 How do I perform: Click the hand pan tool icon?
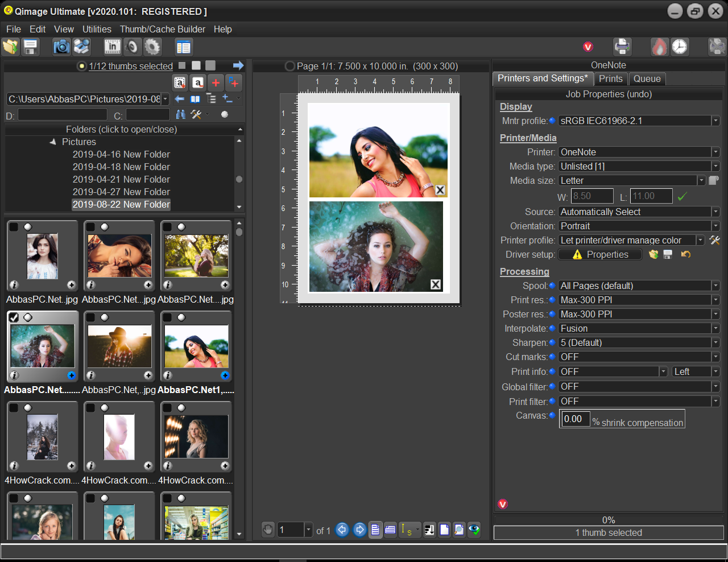pos(268,530)
